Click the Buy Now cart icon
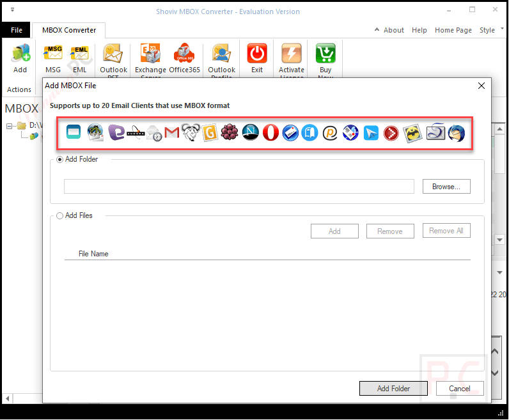Screen dimensions: 509x420 (325, 53)
